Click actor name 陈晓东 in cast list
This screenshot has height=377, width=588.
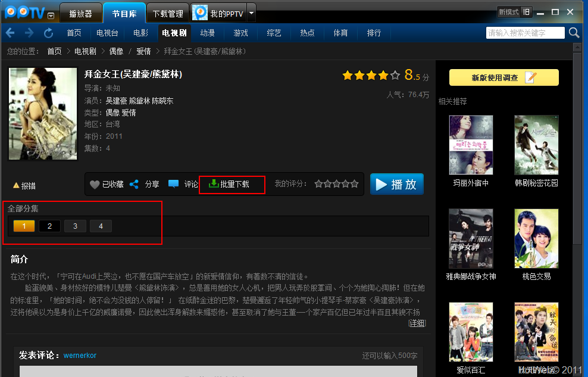pyautogui.click(x=162, y=101)
